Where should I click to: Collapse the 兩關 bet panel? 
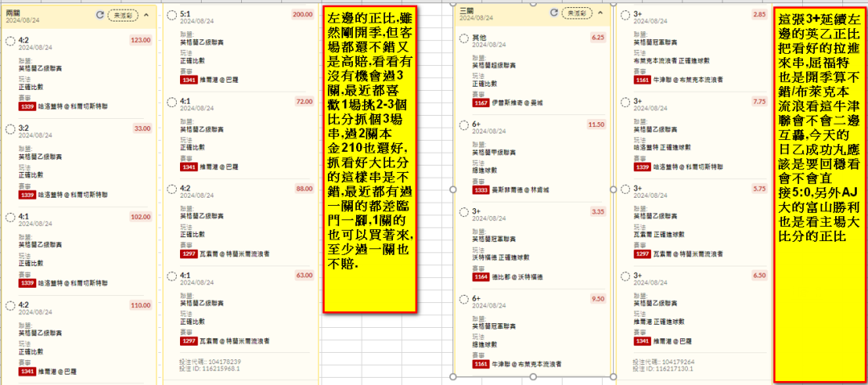point(145,14)
